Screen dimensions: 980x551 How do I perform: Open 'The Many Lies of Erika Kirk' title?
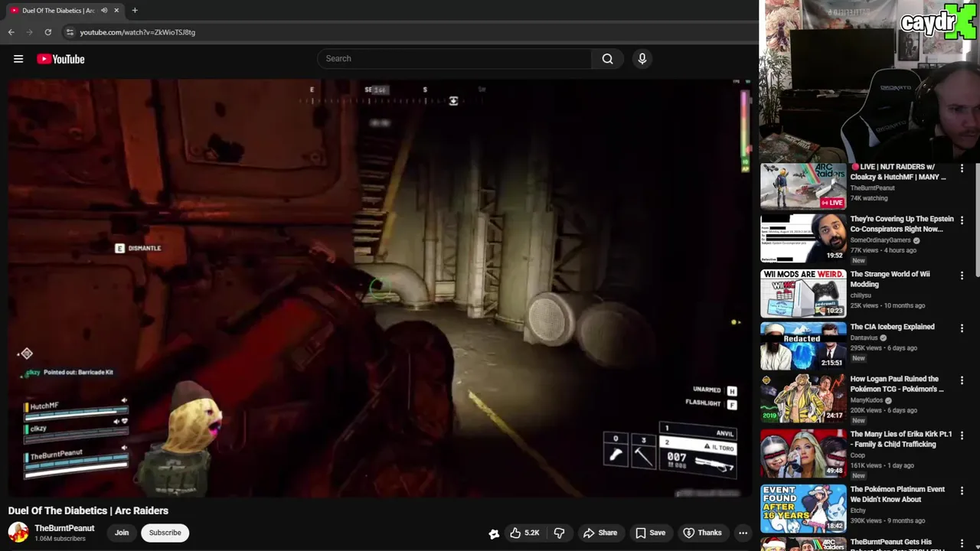tap(901, 439)
